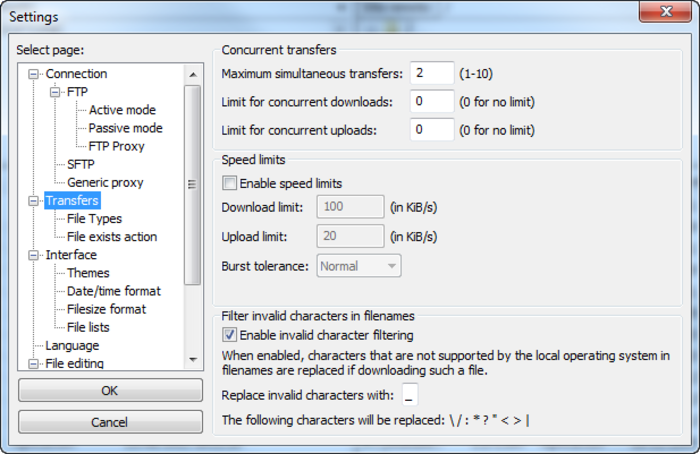
Task: Disable invalid character filtering checkbox
Action: (230, 335)
